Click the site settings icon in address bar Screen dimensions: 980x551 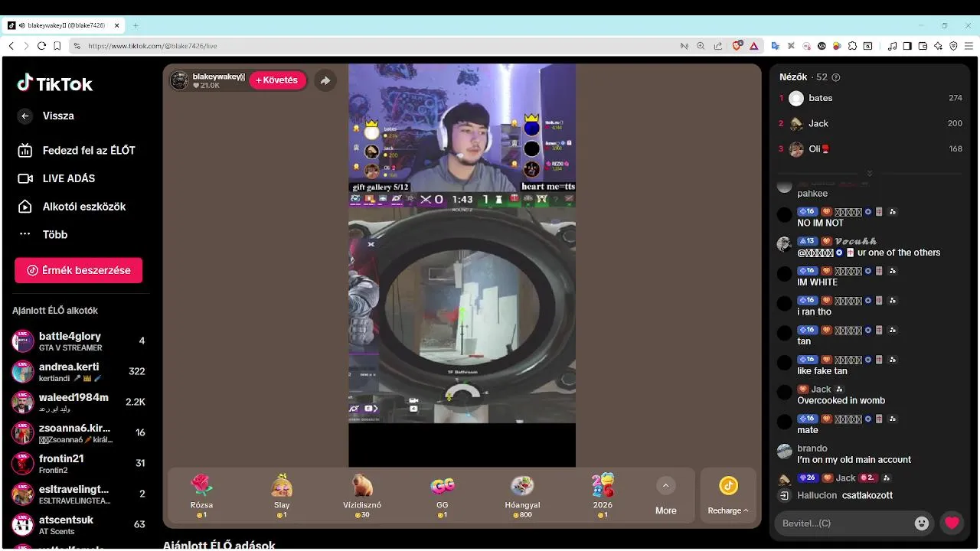tap(77, 46)
